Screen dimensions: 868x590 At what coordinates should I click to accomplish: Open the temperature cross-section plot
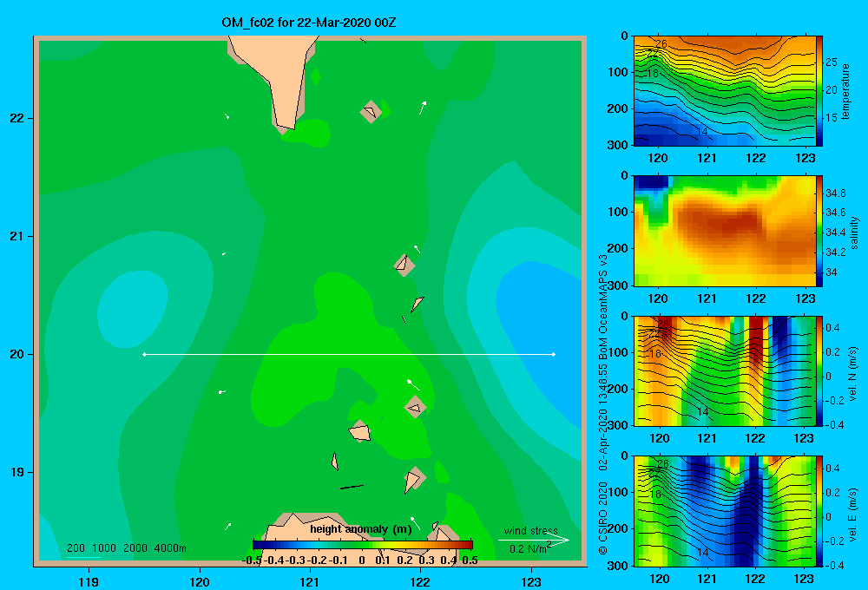[725, 91]
